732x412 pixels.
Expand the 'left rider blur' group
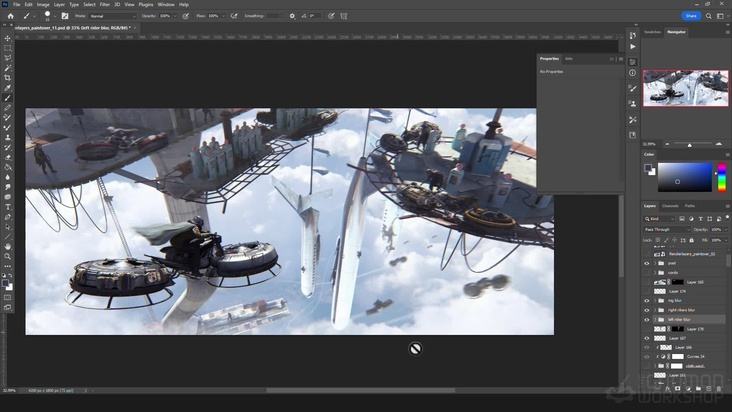coord(655,320)
